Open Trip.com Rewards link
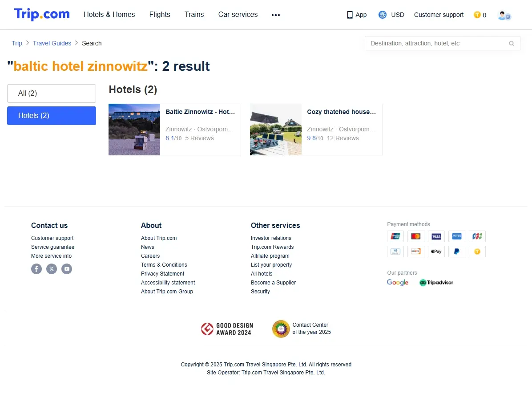This screenshot has width=532, height=410. point(272,247)
